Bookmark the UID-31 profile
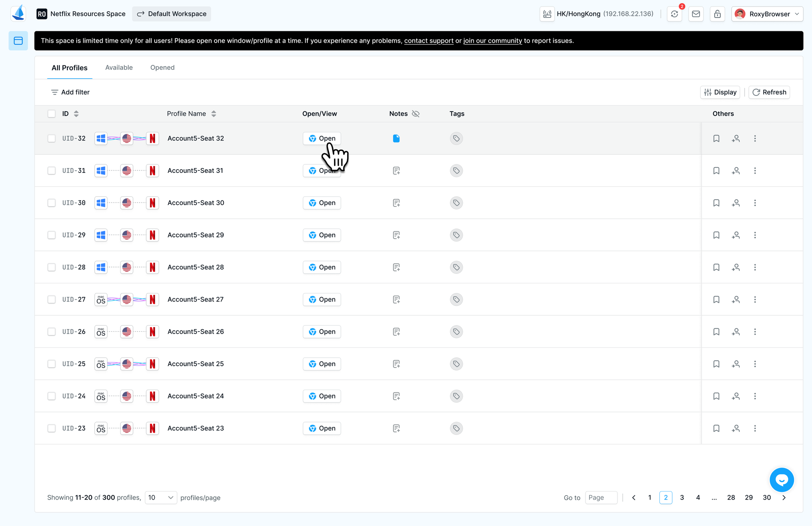This screenshot has width=812, height=526. pos(716,171)
